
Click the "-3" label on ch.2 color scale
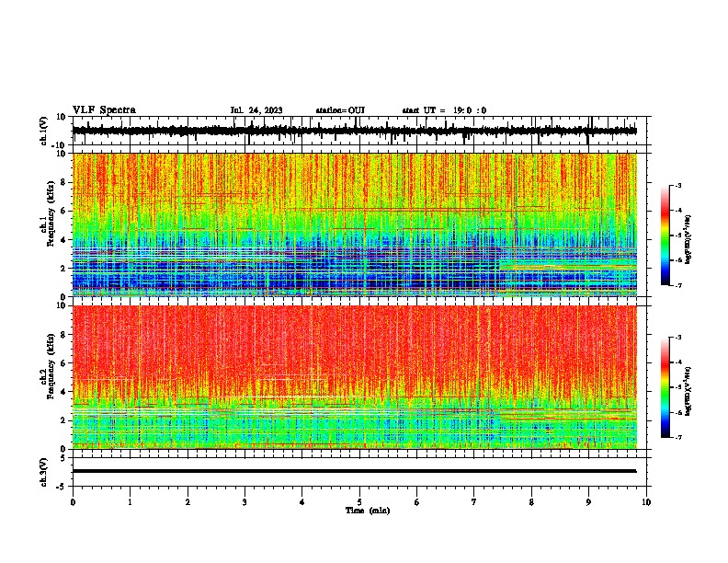coord(678,338)
